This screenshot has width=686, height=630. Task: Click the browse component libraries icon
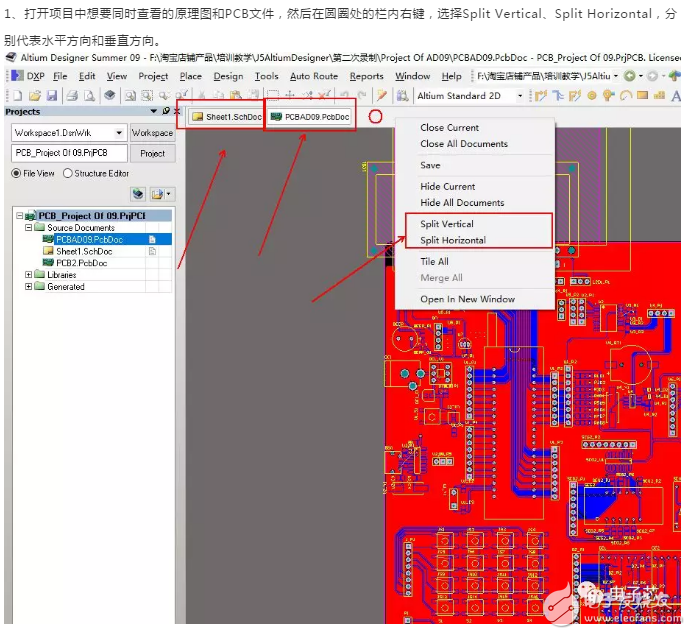[x=402, y=95]
